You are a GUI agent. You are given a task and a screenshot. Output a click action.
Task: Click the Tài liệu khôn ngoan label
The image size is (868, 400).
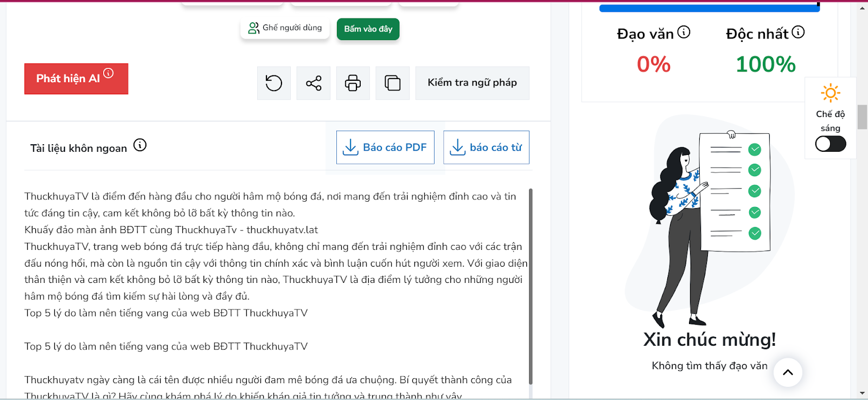pos(79,149)
